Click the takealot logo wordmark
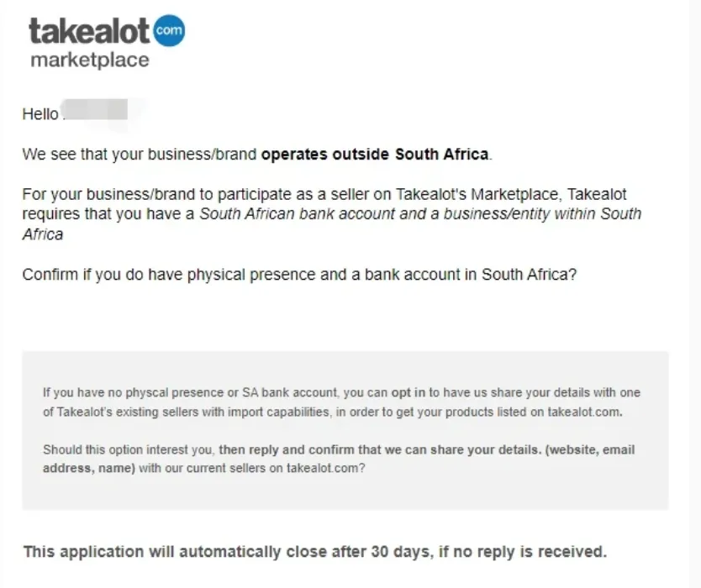Screen dimensions: 701x588 pos(90,32)
